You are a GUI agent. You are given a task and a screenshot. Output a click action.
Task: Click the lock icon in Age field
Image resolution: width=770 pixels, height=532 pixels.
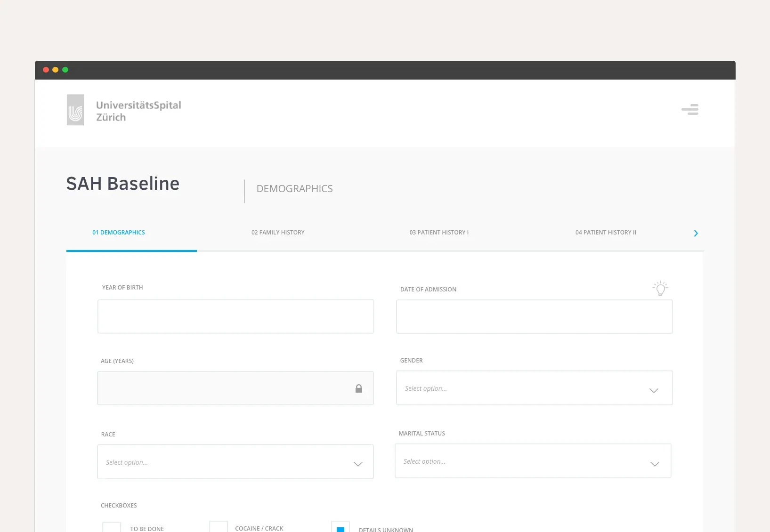359,388
